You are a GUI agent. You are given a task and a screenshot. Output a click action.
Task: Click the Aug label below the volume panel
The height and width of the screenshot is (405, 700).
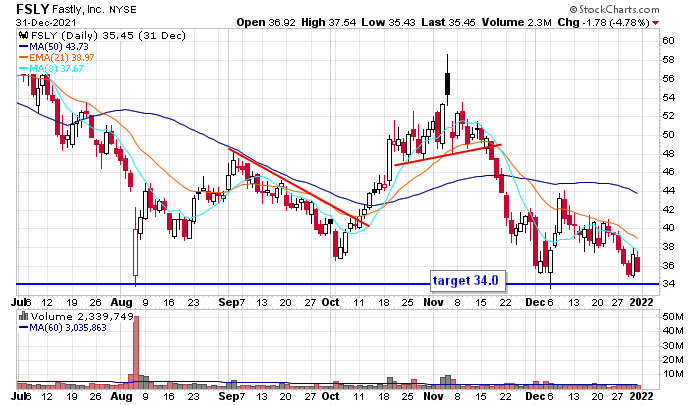pyautogui.click(x=121, y=397)
